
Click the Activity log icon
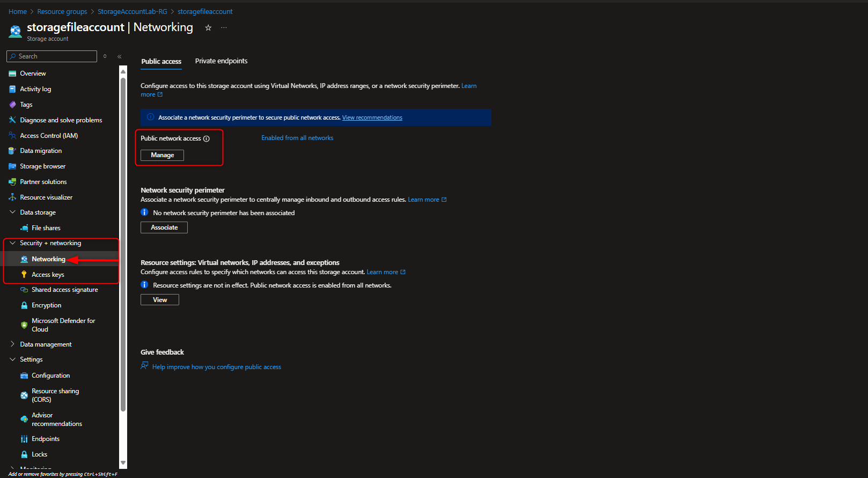(12, 89)
